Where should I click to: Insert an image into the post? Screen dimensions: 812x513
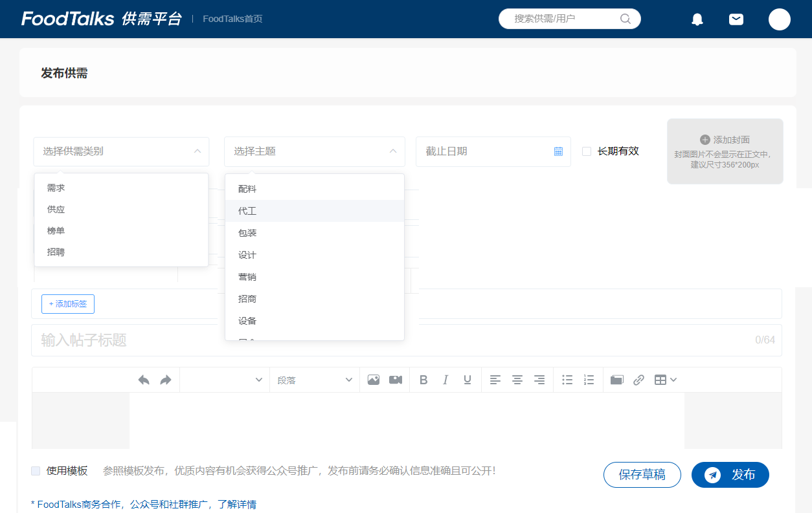(374, 380)
